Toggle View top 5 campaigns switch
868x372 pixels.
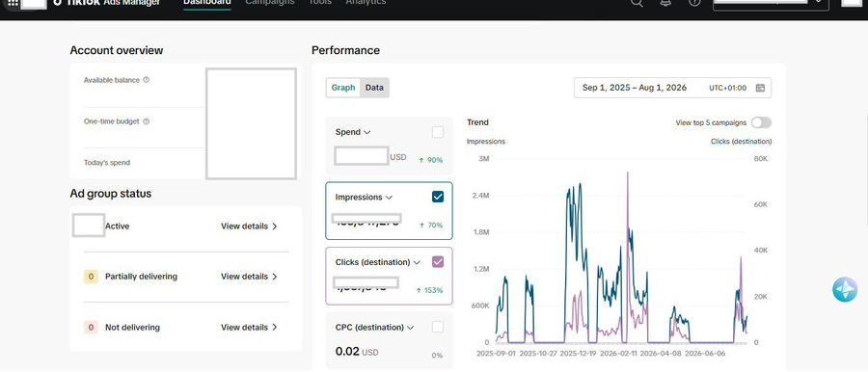[x=761, y=123]
